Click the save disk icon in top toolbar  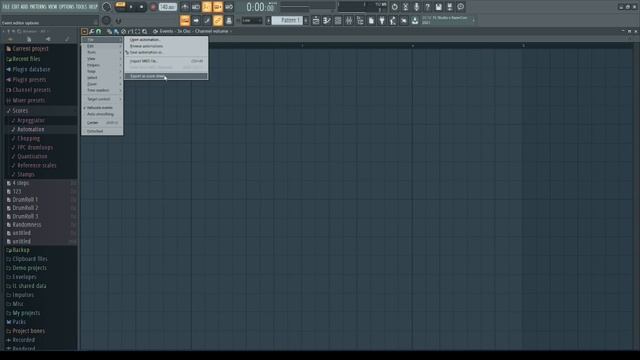438,7
